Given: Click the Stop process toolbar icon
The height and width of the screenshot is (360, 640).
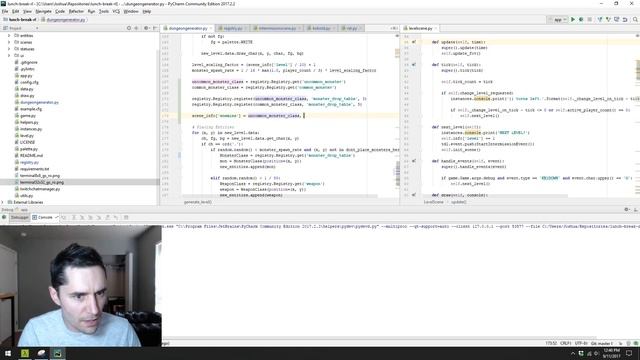Looking at the screenshot, I should (589, 20).
